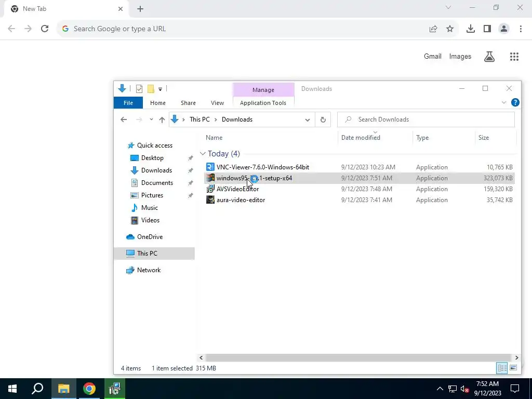Switch to the View ribbon tab
This screenshot has height=399, width=532.
(x=217, y=103)
